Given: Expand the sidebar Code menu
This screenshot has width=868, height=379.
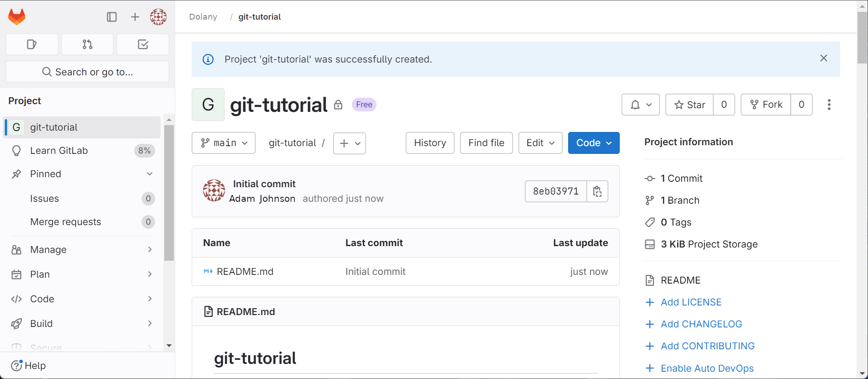Looking at the screenshot, I should click(x=83, y=299).
